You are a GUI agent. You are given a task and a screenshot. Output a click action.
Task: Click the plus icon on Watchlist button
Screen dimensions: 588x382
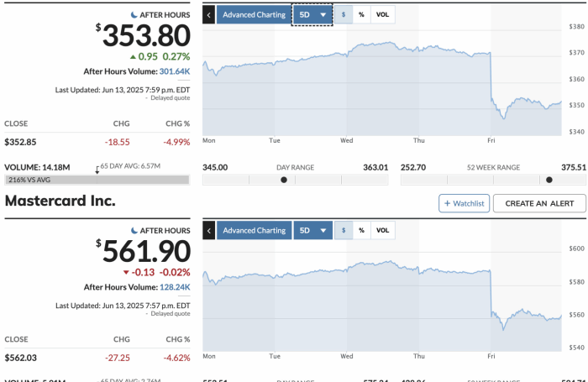(x=447, y=203)
